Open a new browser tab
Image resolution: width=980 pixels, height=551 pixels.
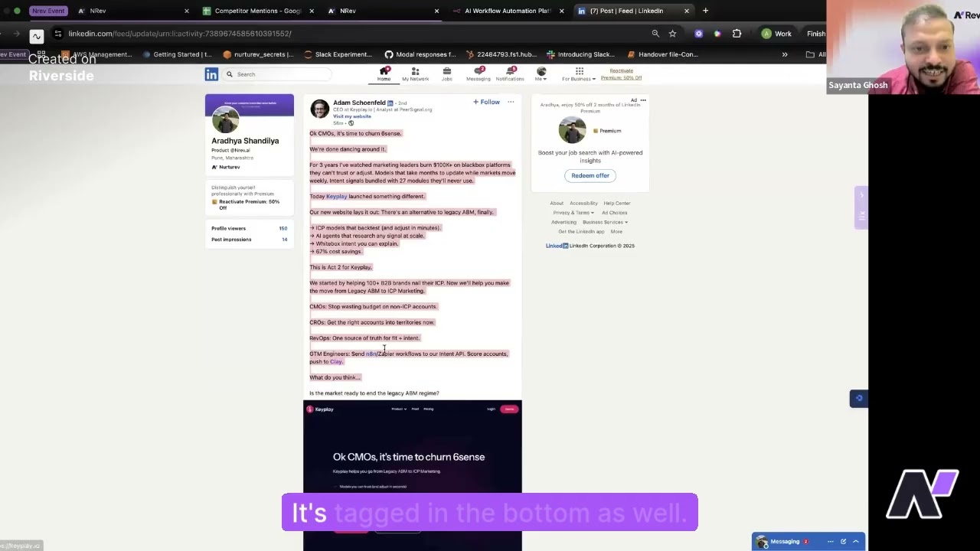point(705,11)
